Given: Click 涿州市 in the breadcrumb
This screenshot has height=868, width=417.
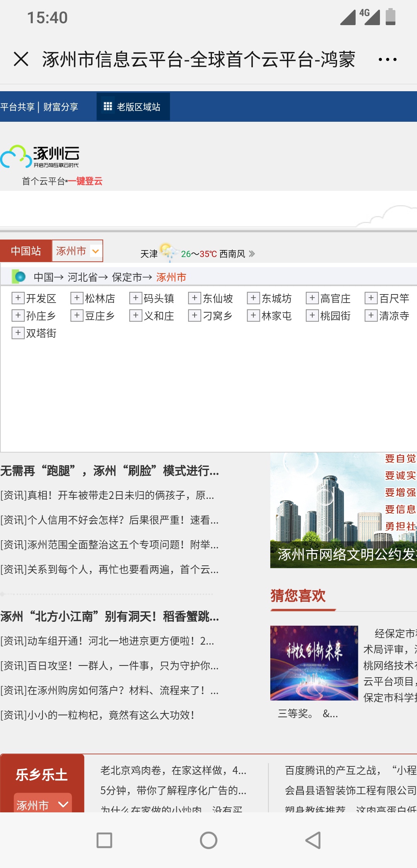Looking at the screenshot, I should 171,277.
